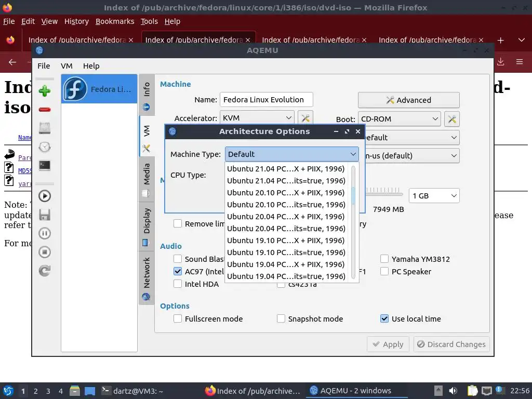Viewport: 532px width, 399px height.
Task: Open the AQEMU File menu
Action: [44, 66]
